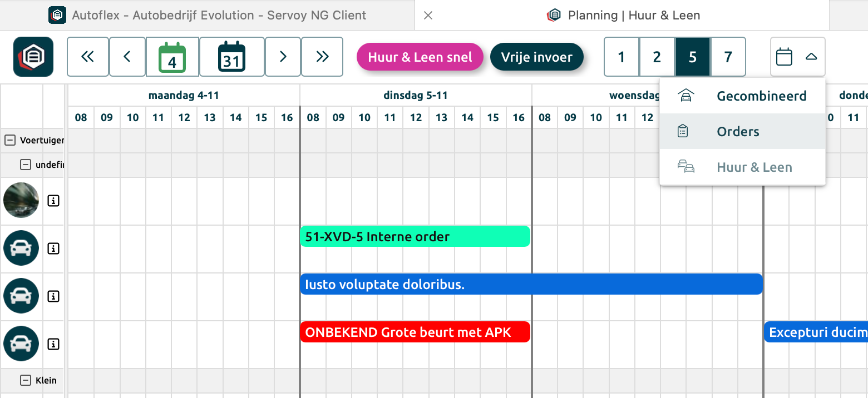868x398 pixels.
Task: Collapse the undefined subgroup row
Action: [25, 165]
